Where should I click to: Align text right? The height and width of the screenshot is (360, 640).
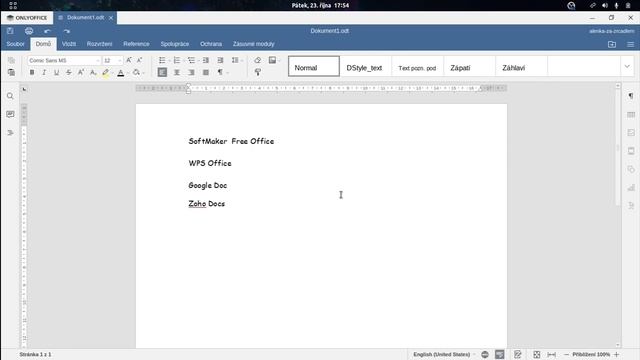191,72
